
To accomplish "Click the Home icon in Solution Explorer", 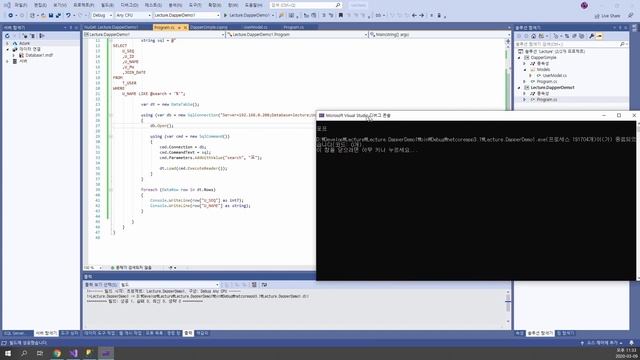I will click(x=533, y=36).
